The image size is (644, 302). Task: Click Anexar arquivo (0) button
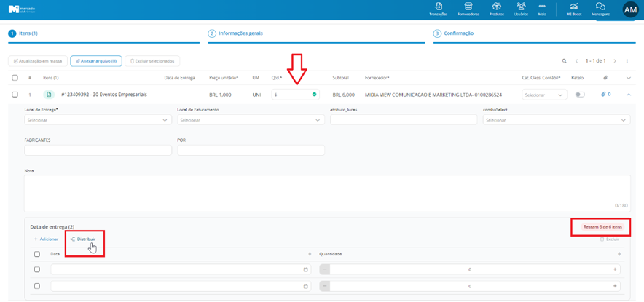point(96,60)
